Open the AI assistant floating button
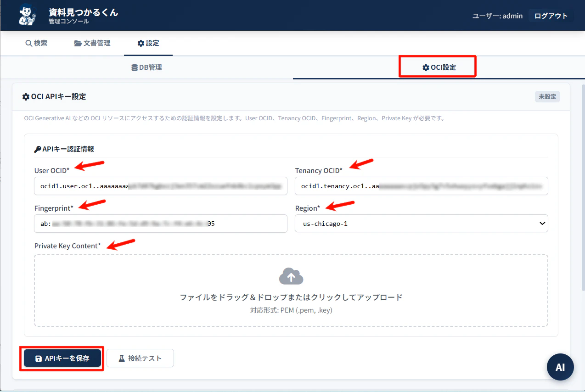This screenshot has height=392, width=585. pyautogui.click(x=560, y=367)
